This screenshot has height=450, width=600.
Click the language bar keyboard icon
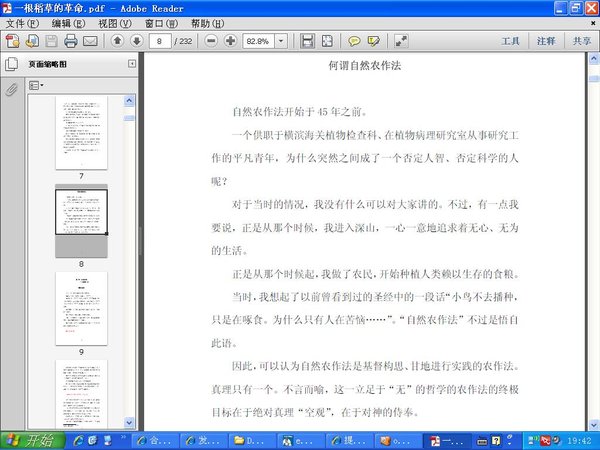pyautogui.click(x=482, y=441)
